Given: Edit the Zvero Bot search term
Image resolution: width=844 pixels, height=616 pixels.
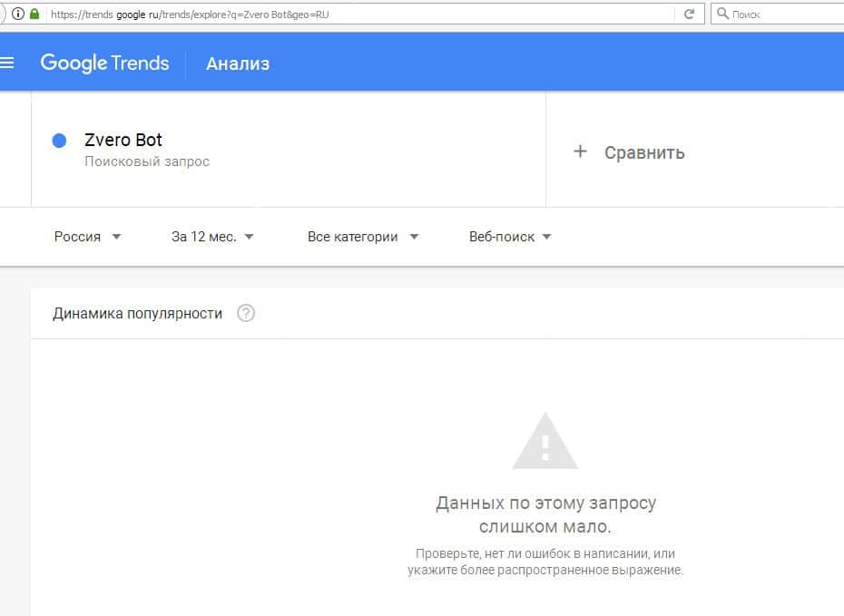Looking at the screenshot, I should click(x=123, y=140).
